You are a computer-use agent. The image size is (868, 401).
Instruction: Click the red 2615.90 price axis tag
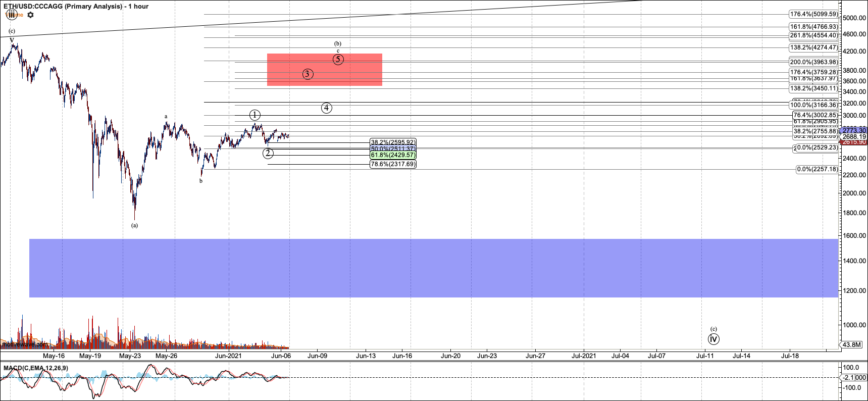click(x=854, y=142)
